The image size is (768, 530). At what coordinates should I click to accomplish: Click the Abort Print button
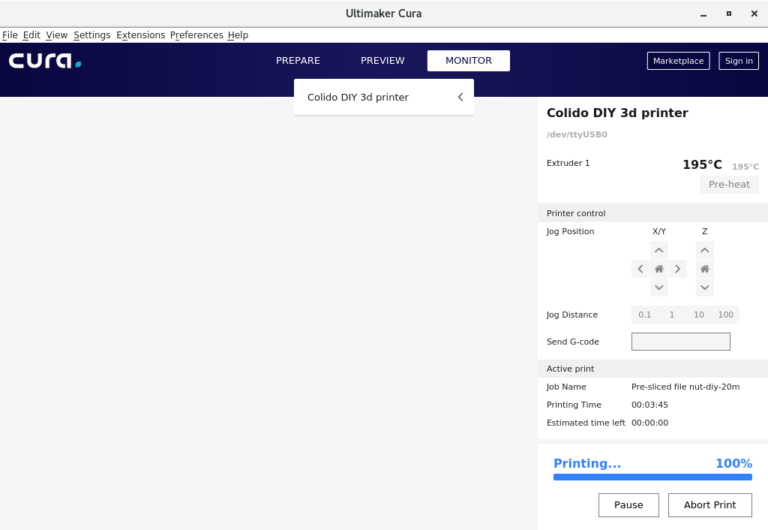[x=710, y=505]
